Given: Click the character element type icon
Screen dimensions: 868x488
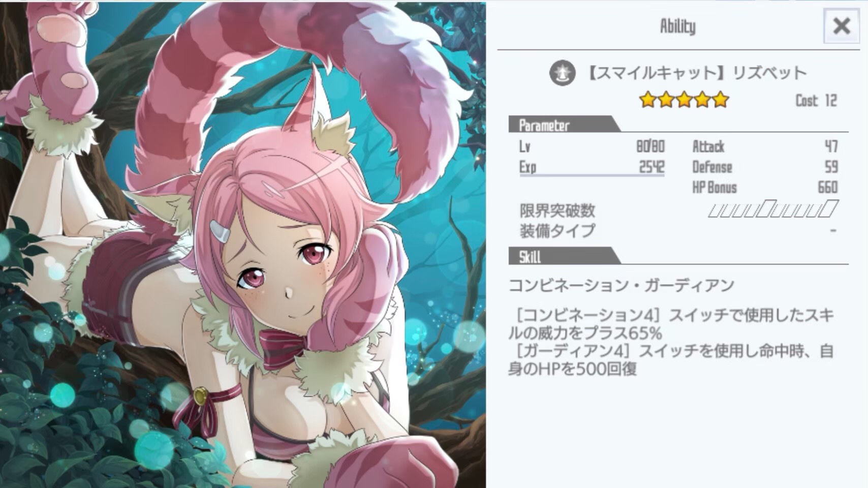Looking at the screenshot, I should [x=562, y=73].
